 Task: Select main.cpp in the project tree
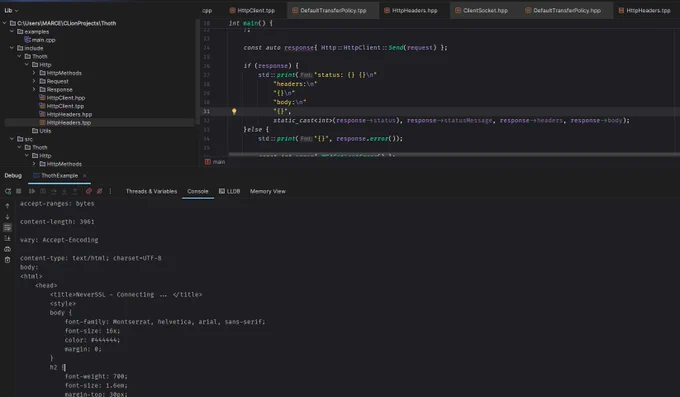[x=43, y=40]
